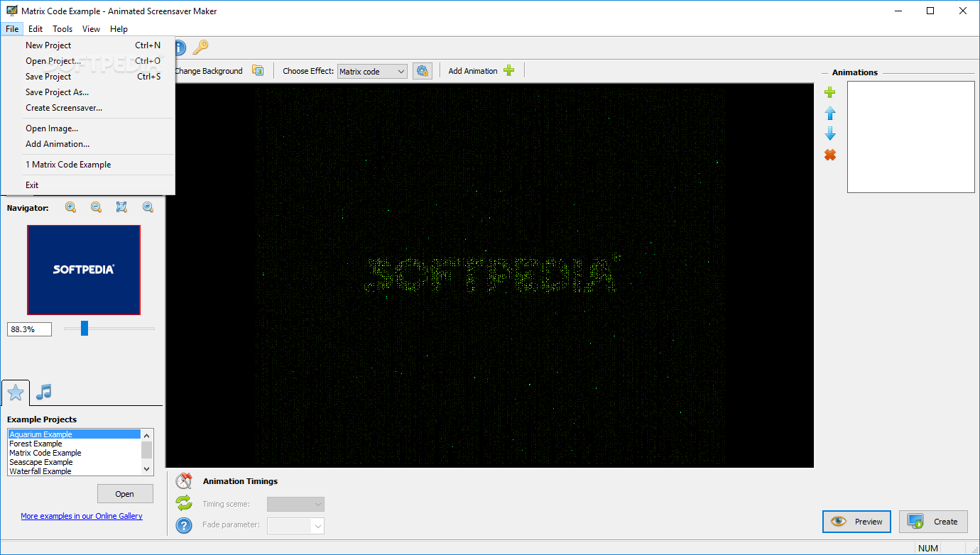The image size is (980, 555).
Task: Click the File menu
Action: pos(12,29)
